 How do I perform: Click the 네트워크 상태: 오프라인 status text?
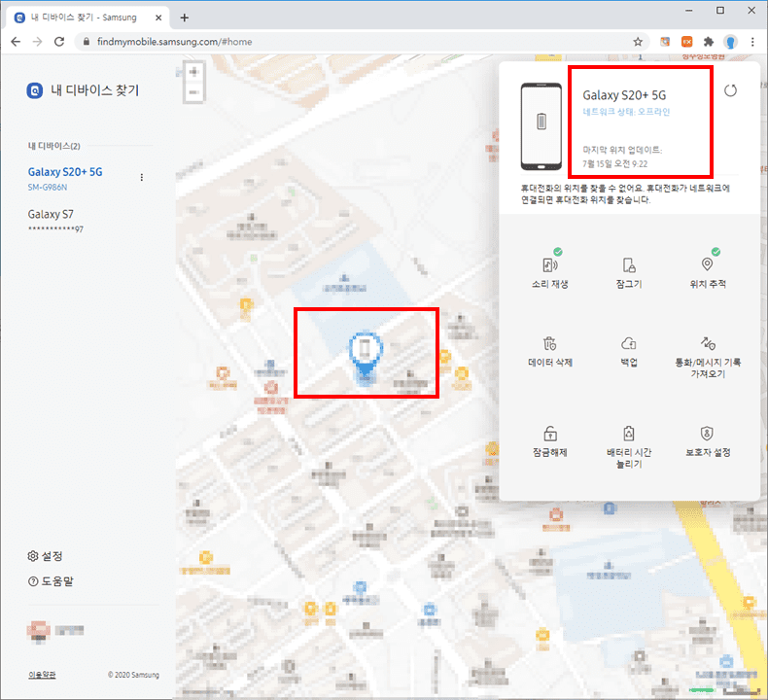[626, 112]
